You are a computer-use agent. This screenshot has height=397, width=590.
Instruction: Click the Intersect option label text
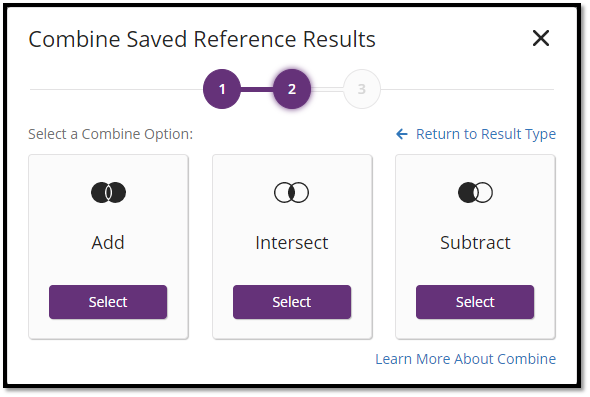(x=292, y=243)
